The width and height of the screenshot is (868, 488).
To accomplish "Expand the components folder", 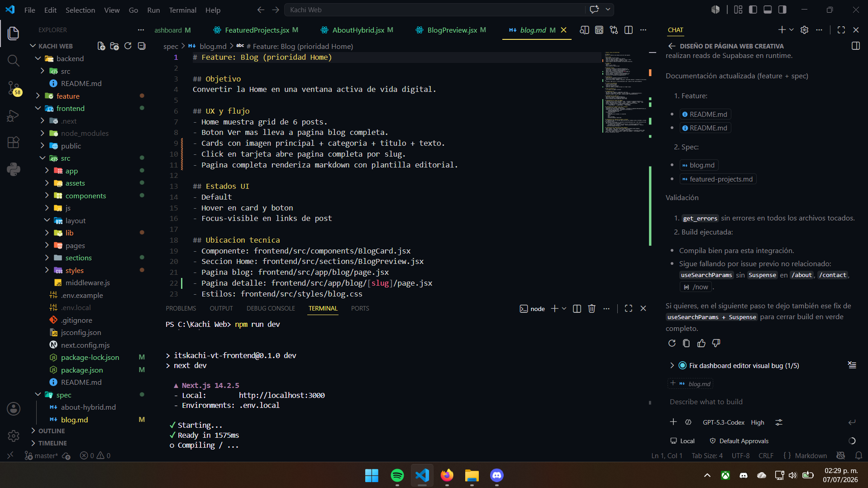I will coord(86,196).
